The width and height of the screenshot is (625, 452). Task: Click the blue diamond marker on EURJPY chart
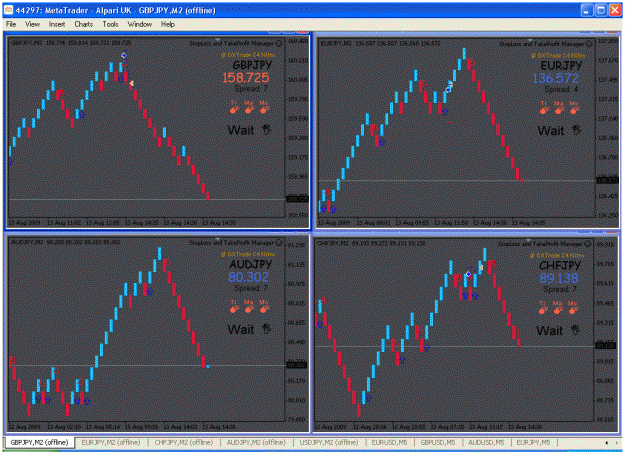tap(448, 90)
